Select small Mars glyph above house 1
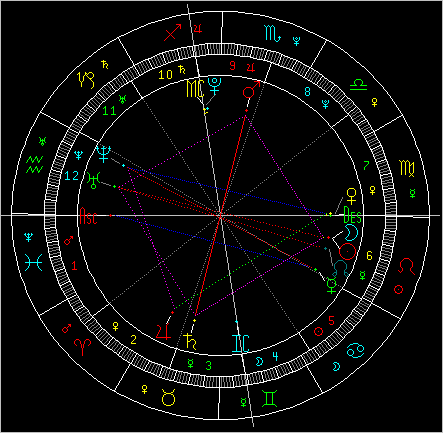Image resolution: width=443 pixels, height=433 pixels. (68, 240)
